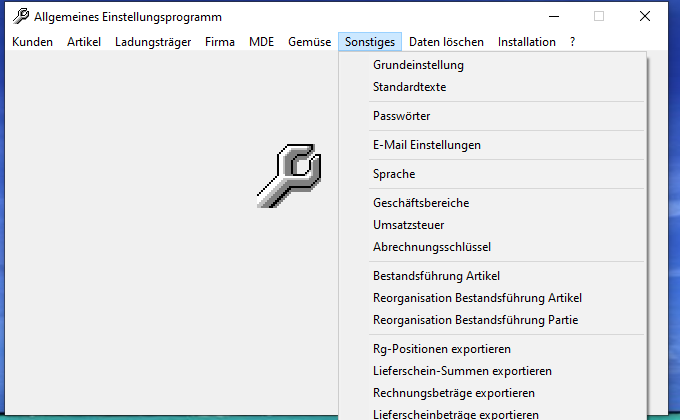Choose Rg-Positionen exportieren
680x420 pixels.
[493, 349]
